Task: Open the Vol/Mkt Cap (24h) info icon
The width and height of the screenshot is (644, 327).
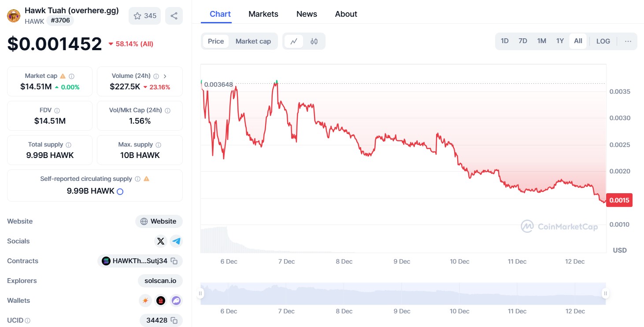Action: [167, 110]
